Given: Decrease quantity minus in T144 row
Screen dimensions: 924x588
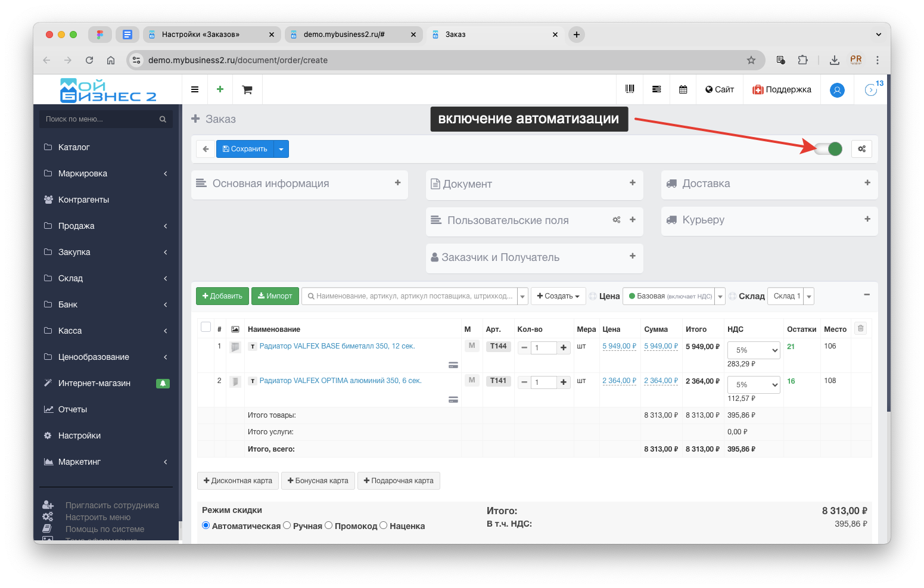Looking at the screenshot, I should point(524,348).
